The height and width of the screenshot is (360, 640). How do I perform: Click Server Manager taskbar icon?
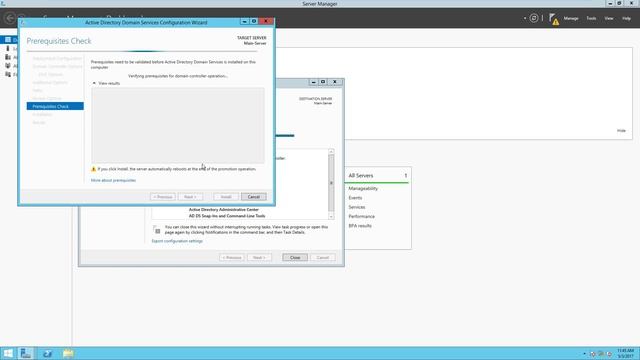[x=26, y=353]
